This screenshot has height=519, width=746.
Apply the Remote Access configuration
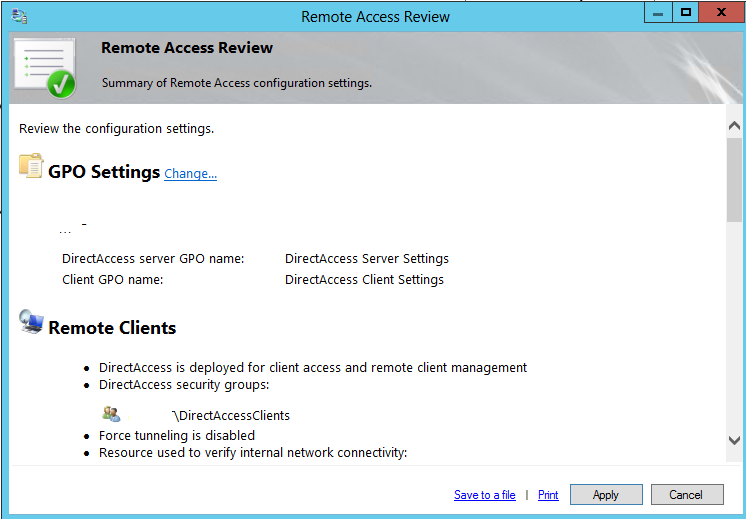click(x=606, y=495)
